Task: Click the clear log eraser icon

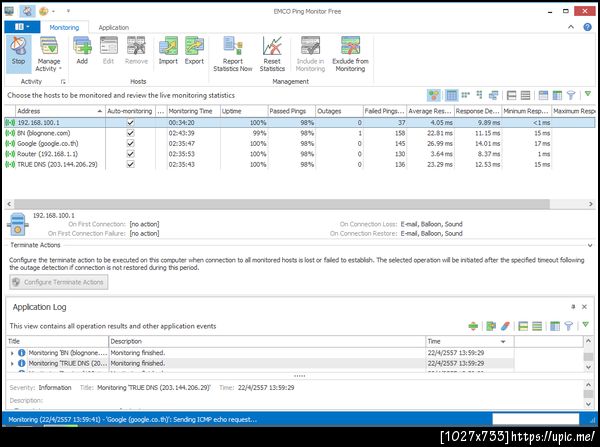Action: (x=505, y=326)
